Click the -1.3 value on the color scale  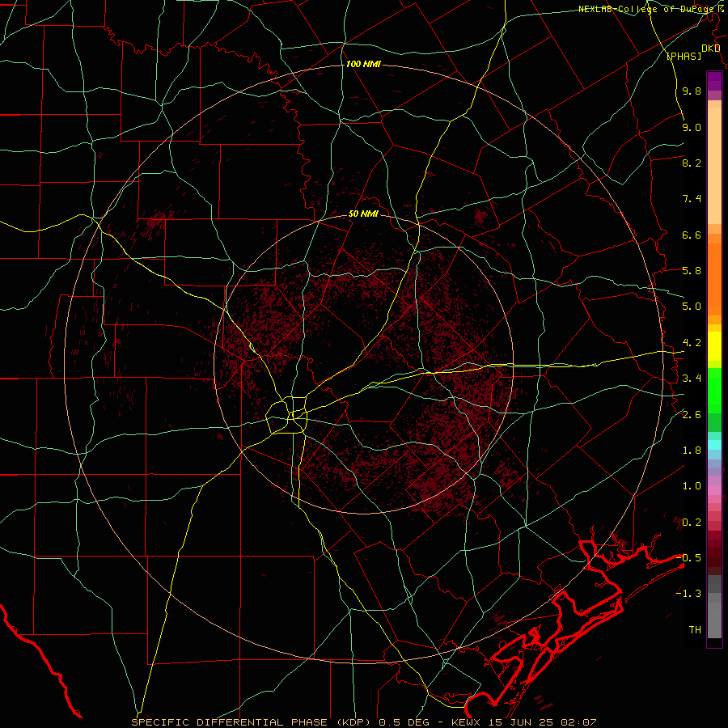coord(688,594)
